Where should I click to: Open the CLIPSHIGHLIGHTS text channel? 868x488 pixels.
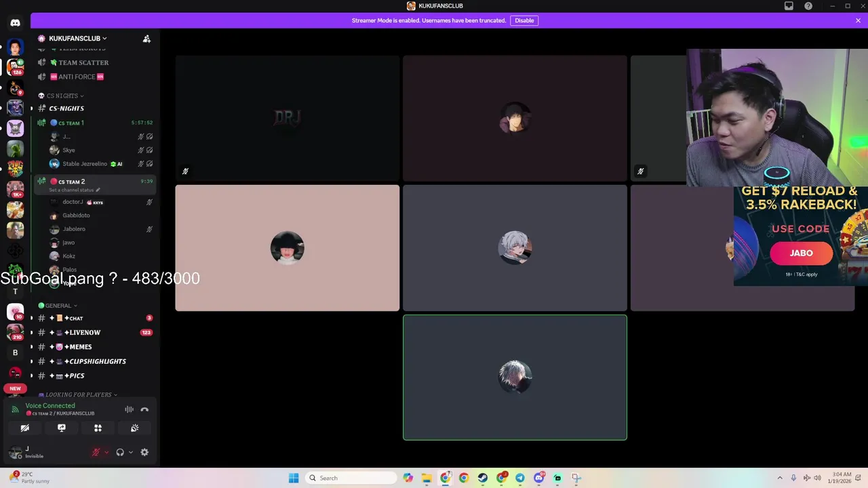(95, 361)
